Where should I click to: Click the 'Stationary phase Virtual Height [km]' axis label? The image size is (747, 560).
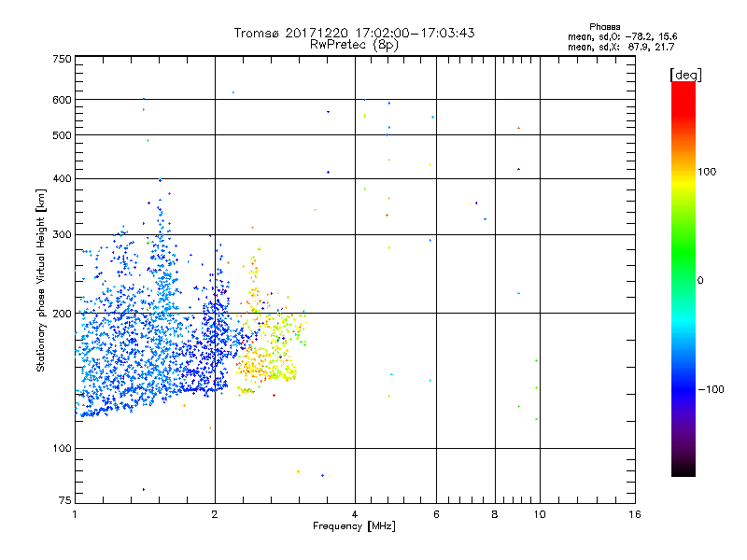coord(41,281)
